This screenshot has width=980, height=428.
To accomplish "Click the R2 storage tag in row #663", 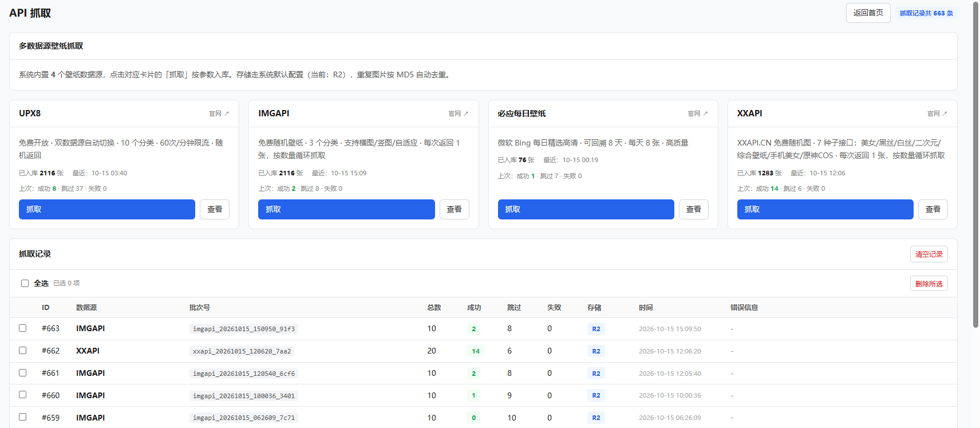I will [x=596, y=329].
